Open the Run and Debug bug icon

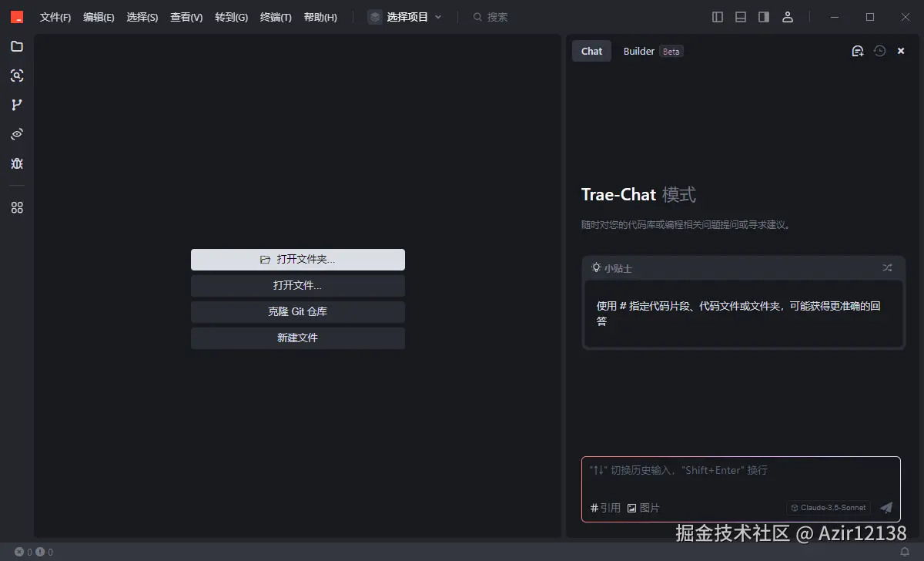pyautogui.click(x=17, y=163)
